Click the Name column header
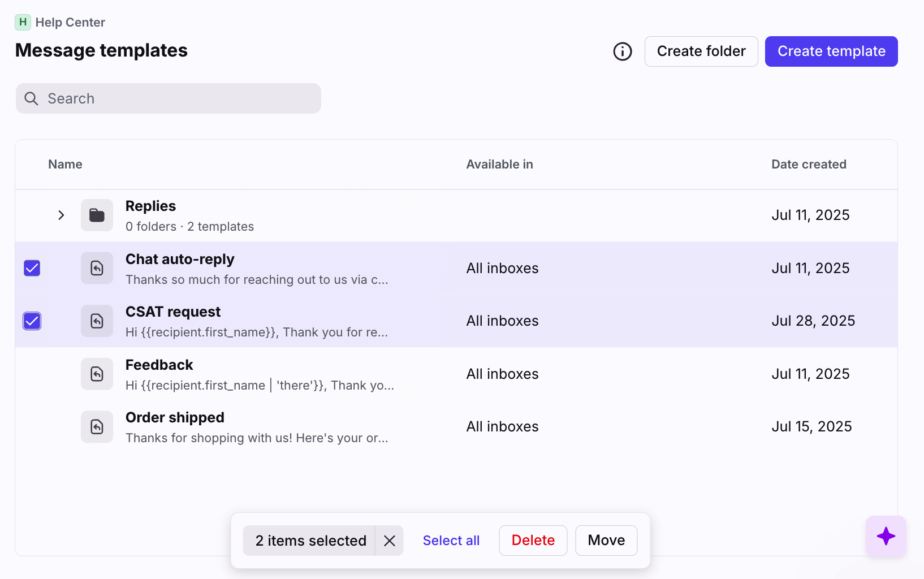The width and height of the screenshot is (924, 579). pyautogui.click(x=65, y=165)
